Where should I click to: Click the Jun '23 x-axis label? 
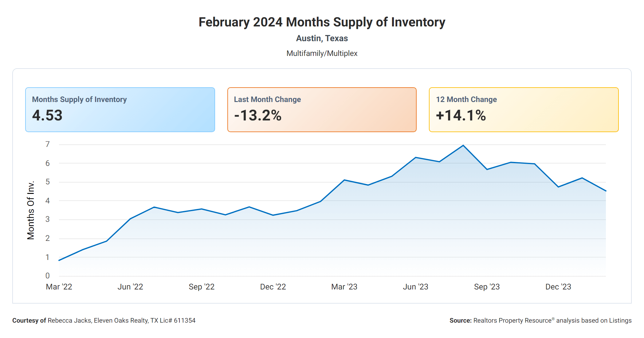[415, 287]
